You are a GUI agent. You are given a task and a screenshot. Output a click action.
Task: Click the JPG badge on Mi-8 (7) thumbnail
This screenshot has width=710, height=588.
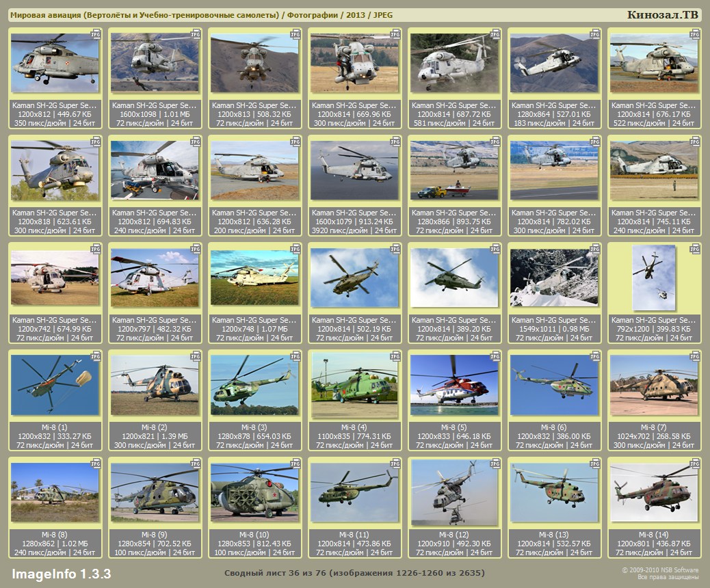(x=695, y=356)
